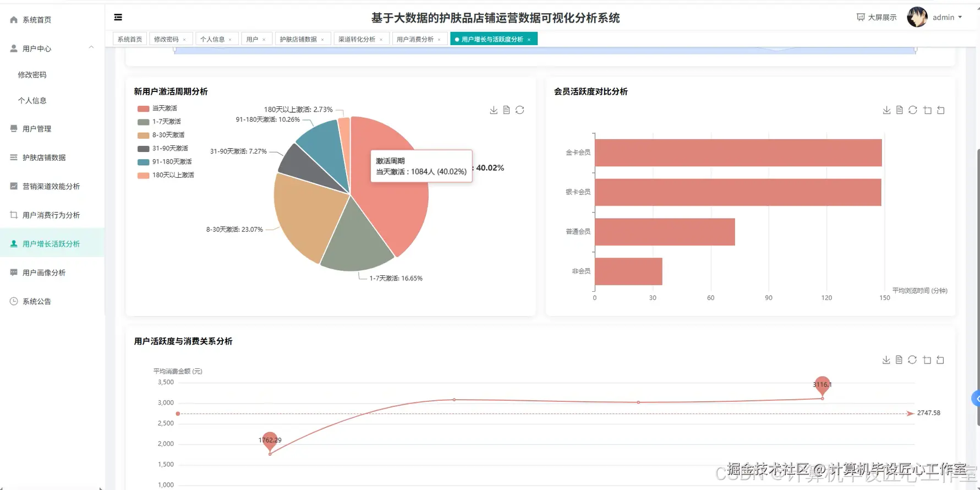Reset zoom on 用户活跃度与消费关系 chart
The width and height of the screenshot is (980, 490).
[x=940, y=360]
